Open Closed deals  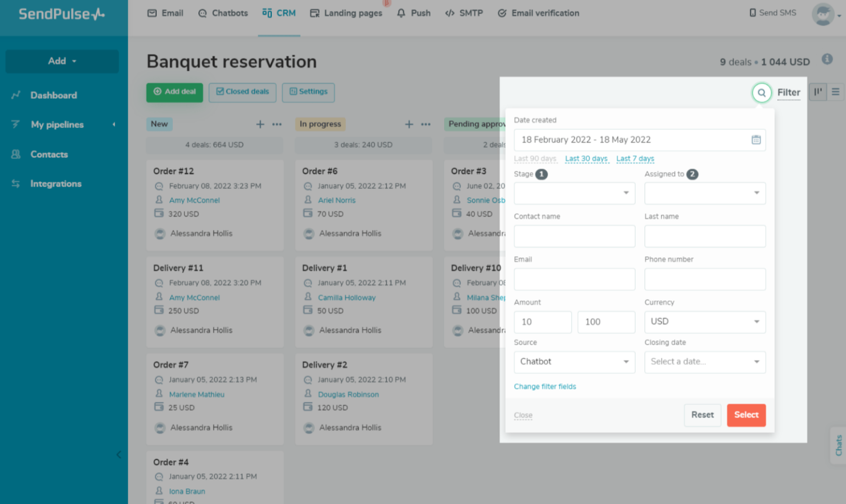243,92
